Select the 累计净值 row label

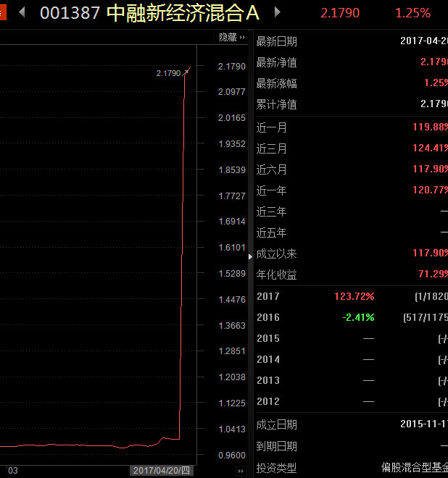[276, 104]
